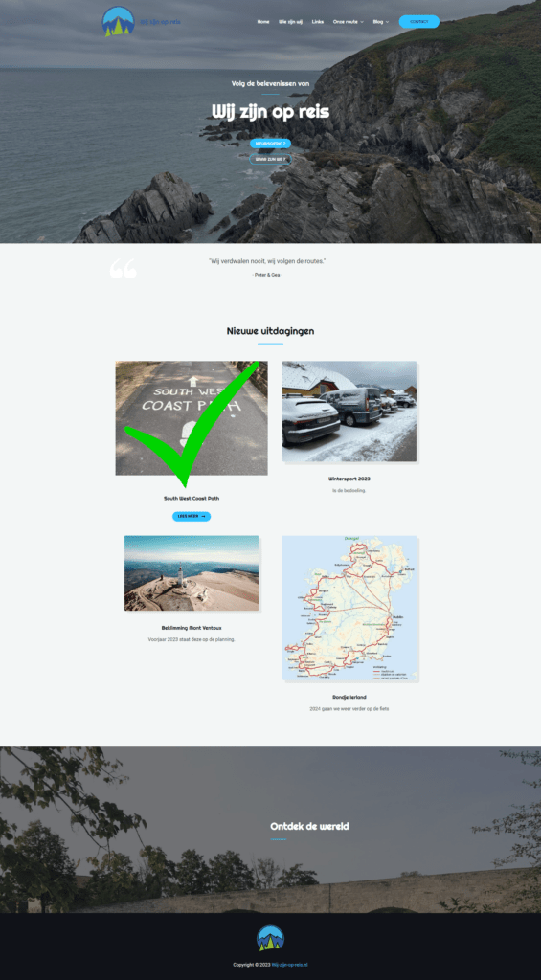541x980 pixels.
Task: Open the Ireland route map image
Action: 349,608
